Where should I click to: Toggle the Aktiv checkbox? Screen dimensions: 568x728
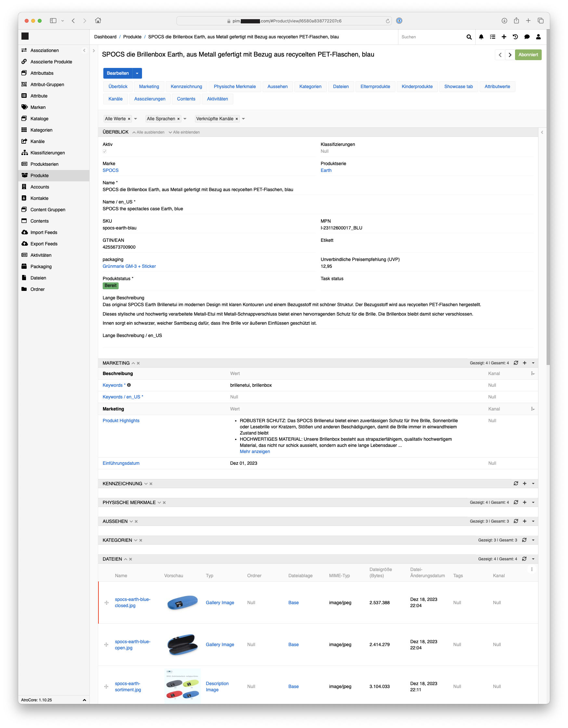pos(105,151)
